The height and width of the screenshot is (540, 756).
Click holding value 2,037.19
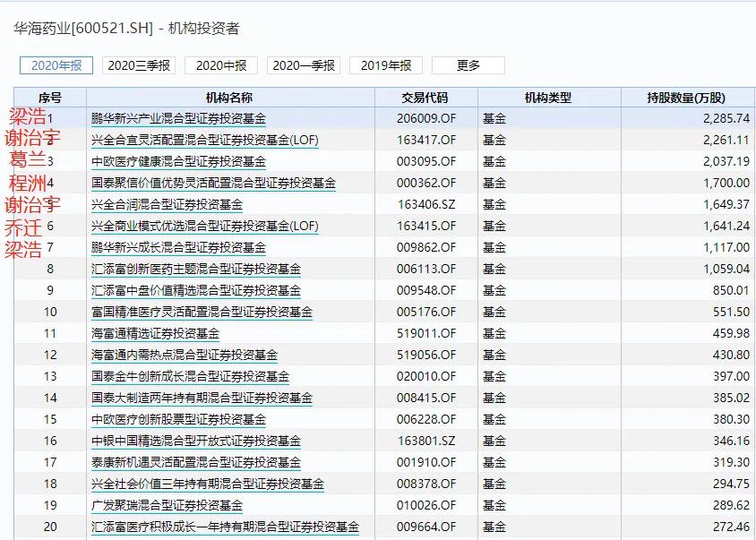coord(726,161)
